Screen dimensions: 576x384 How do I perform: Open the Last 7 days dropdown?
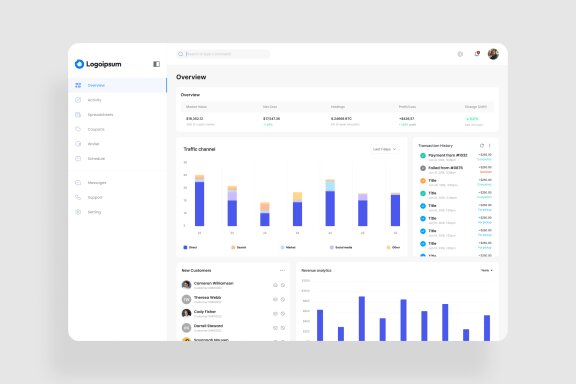tap(384, 149)
